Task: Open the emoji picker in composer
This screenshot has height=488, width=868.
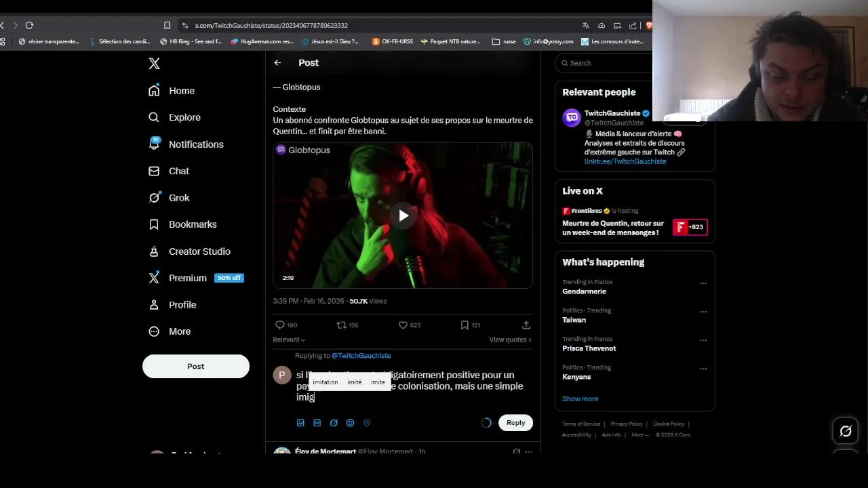Action: click(350, 423)
